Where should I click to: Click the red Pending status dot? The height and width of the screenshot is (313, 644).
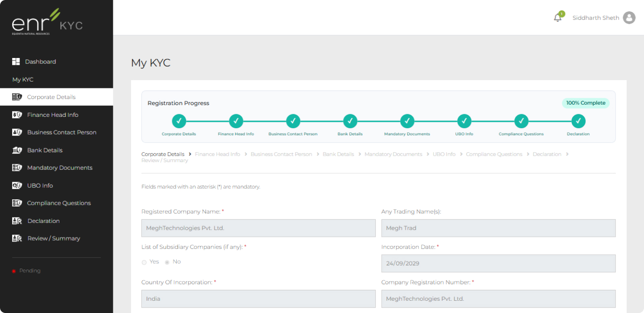click(14, 271)
